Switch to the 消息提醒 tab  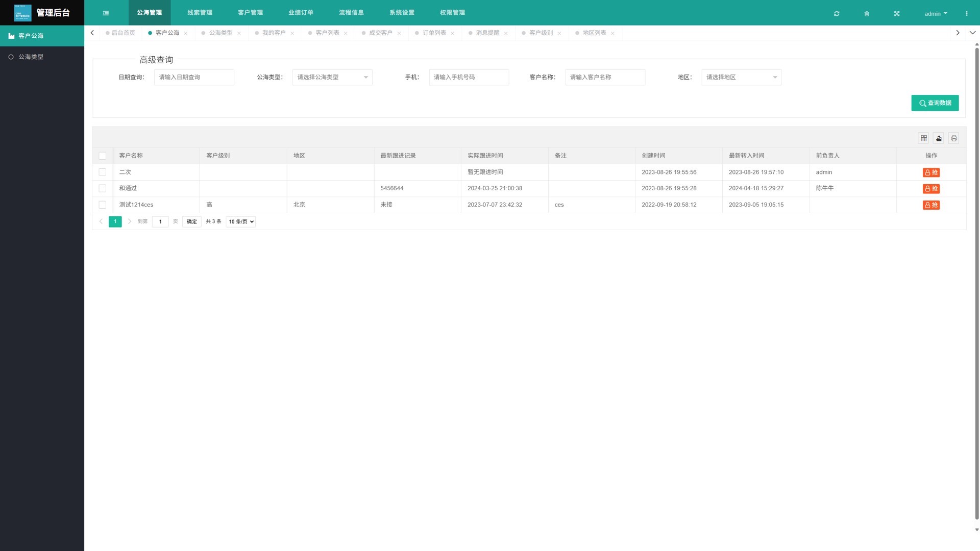[x=487, y=33]
